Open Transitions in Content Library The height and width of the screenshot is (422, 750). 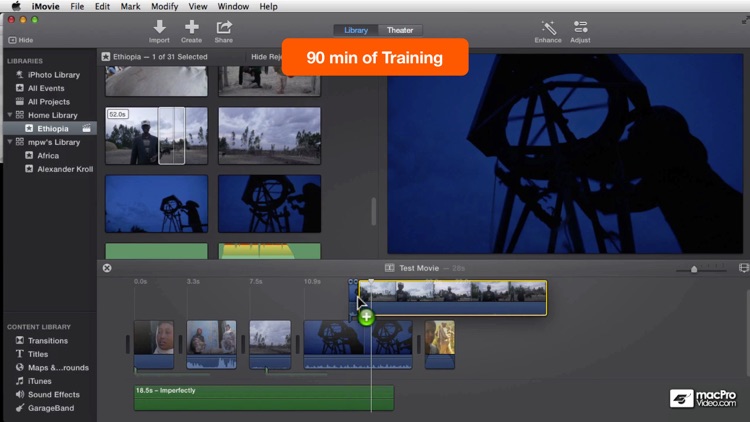click(x=50, y=341)
